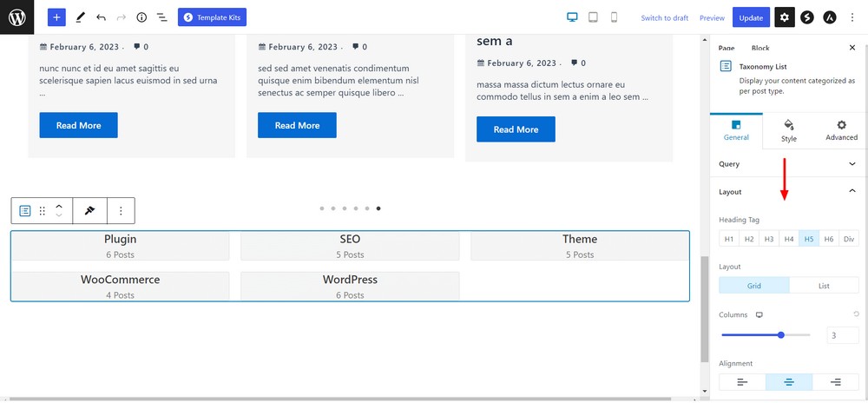Viewport: 868px width, 403px height.
Task: Click the Columns number input field
Action: (843, 335)
